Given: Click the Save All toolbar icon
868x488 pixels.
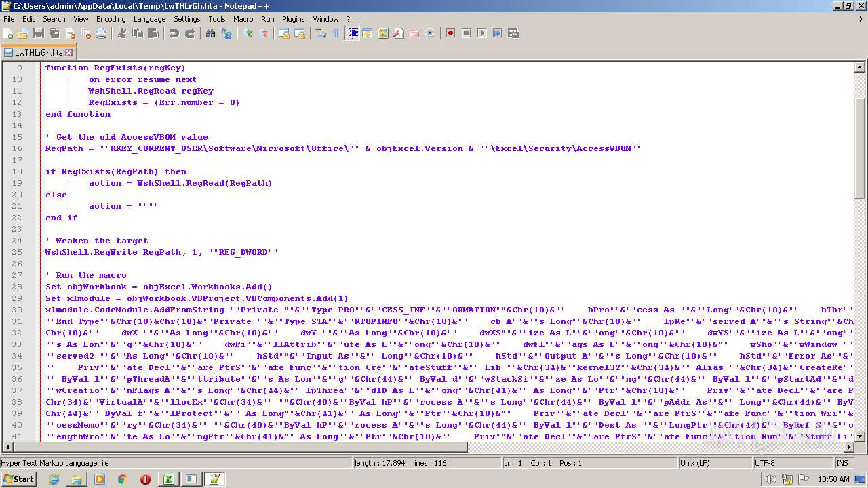Looking at the screenshot, I should 54,33.
